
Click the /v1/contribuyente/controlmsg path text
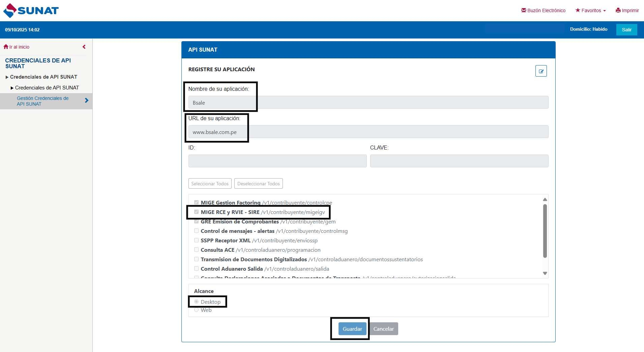[x=312, y=231]
